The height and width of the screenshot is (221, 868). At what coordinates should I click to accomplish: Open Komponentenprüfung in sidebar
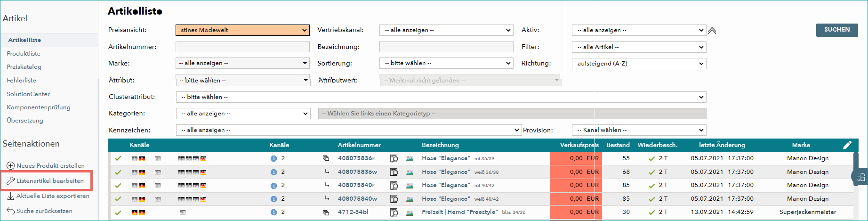click(x=39, y=107)
